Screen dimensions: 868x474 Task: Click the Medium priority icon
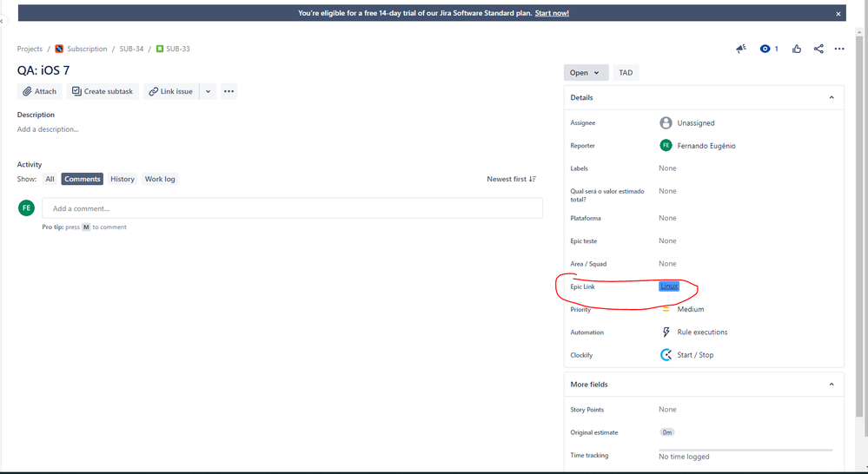[x=666, y=309]
